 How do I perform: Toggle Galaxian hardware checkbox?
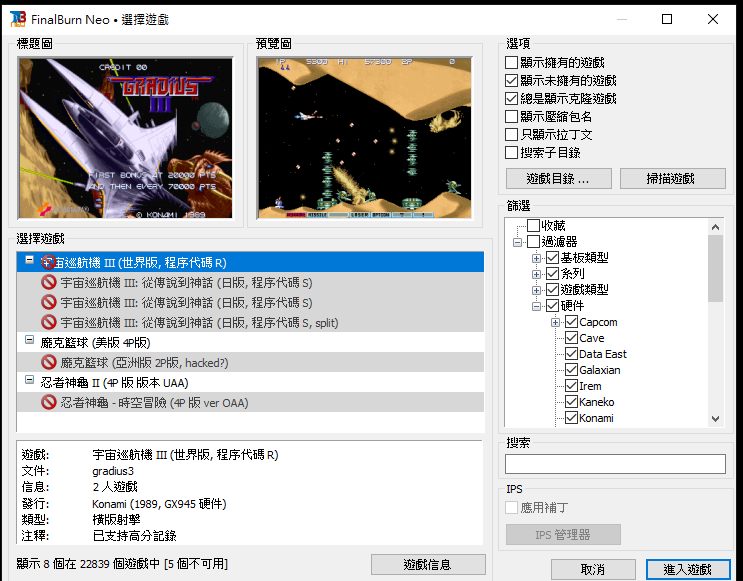click(571, 370)
